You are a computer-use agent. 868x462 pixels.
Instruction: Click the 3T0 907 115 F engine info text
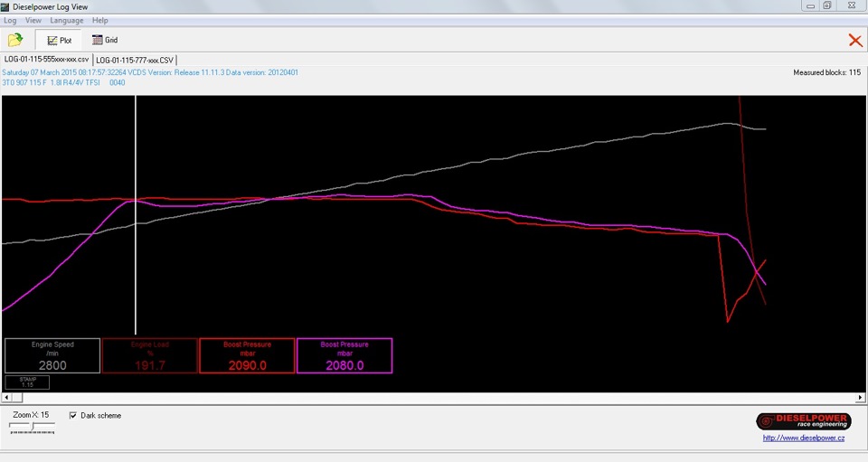click(63, 82)
